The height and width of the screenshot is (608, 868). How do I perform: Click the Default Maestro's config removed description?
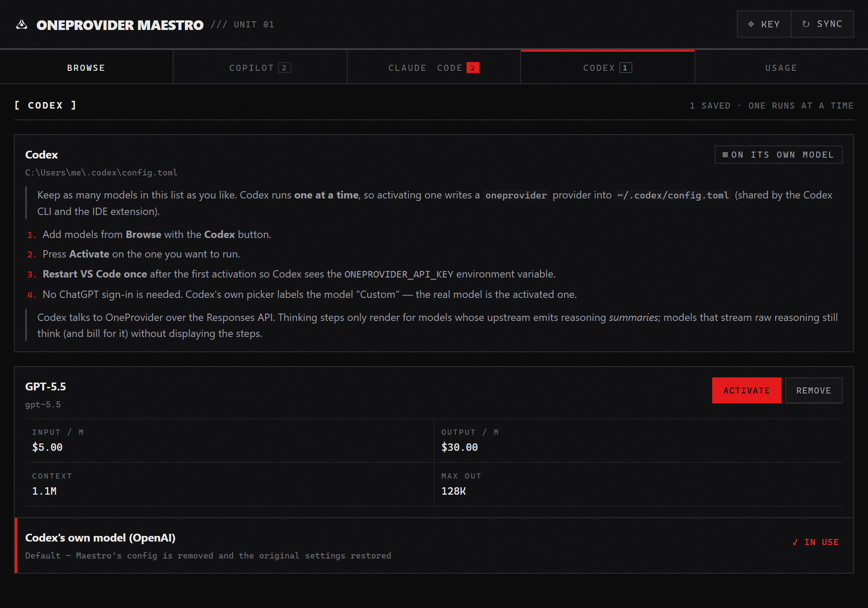208,555
